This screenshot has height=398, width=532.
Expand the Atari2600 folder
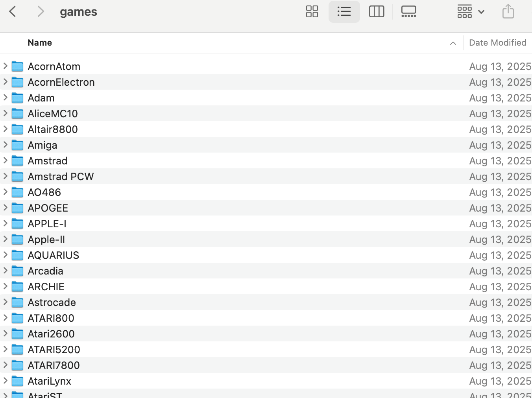(x=6, y=334)
